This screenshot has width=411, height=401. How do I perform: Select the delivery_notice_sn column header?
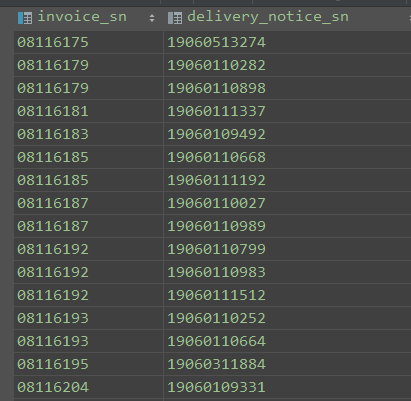[287, 18]
